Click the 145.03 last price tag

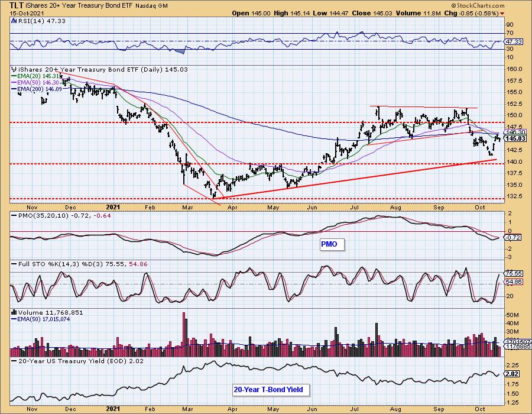515,138
